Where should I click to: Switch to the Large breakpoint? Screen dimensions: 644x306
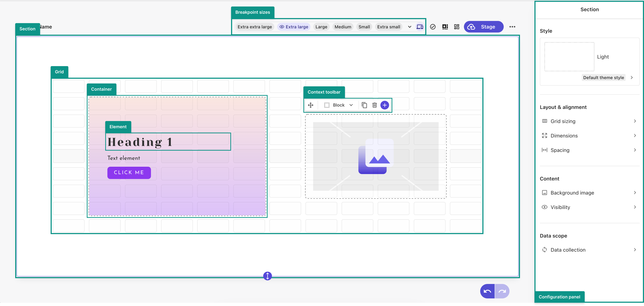pyautogui.click(x=321, y=27)
